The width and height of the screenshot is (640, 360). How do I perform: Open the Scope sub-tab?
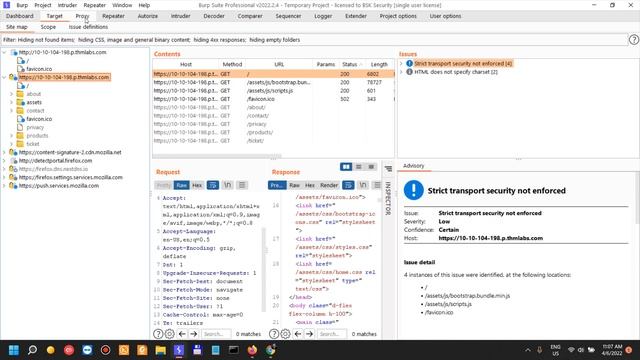tap(48, 27)
